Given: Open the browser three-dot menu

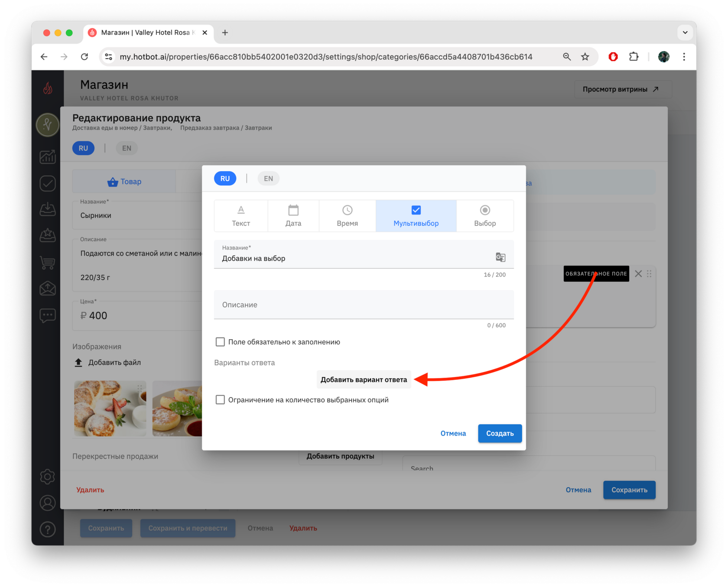Looking at the screenshot, I should click(684, 57).
